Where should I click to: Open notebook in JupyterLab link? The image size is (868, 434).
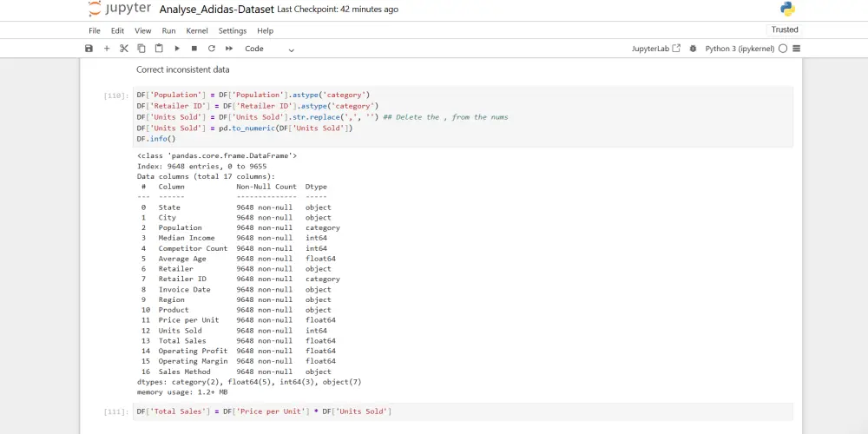[656, 49]
